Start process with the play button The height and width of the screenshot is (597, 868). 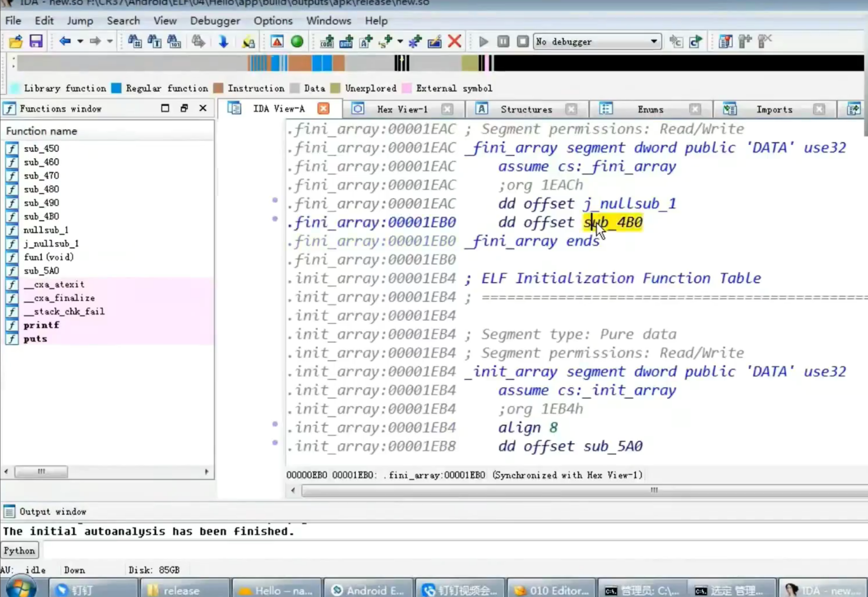point(483,42)
